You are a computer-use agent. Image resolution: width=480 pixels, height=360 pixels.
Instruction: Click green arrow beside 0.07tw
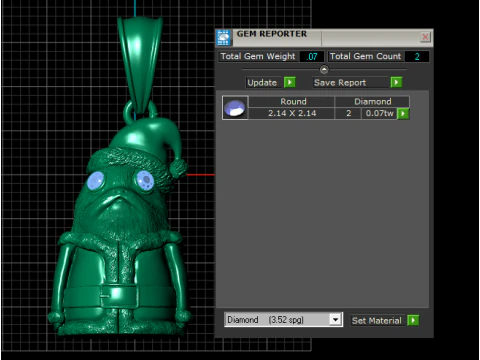(403, 114)
